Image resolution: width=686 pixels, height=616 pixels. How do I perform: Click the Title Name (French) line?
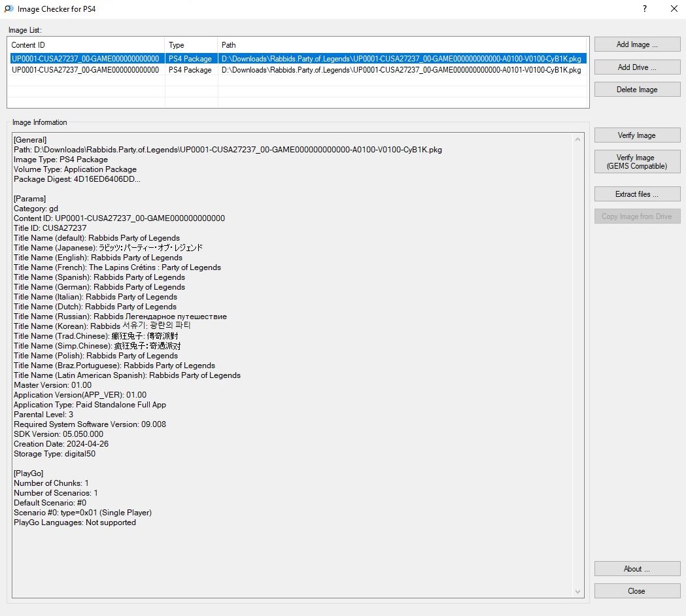tap(117, 267)
